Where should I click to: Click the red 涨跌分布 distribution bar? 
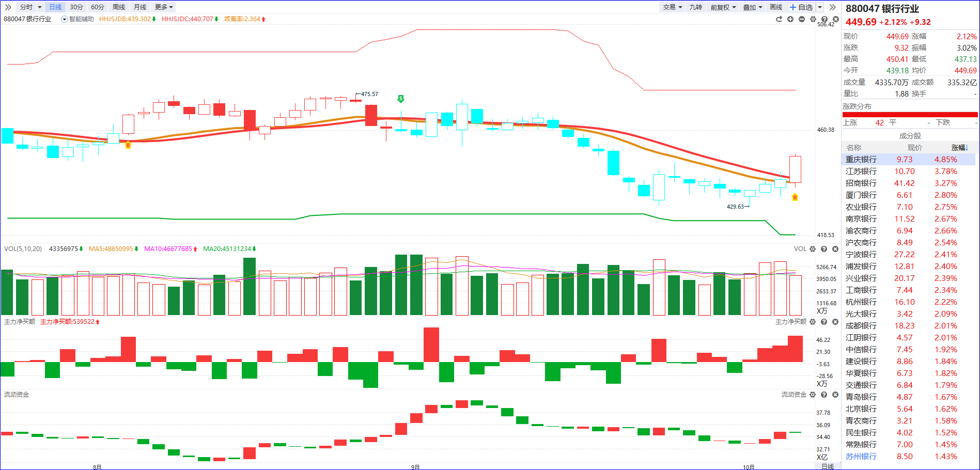pos(910,115)
